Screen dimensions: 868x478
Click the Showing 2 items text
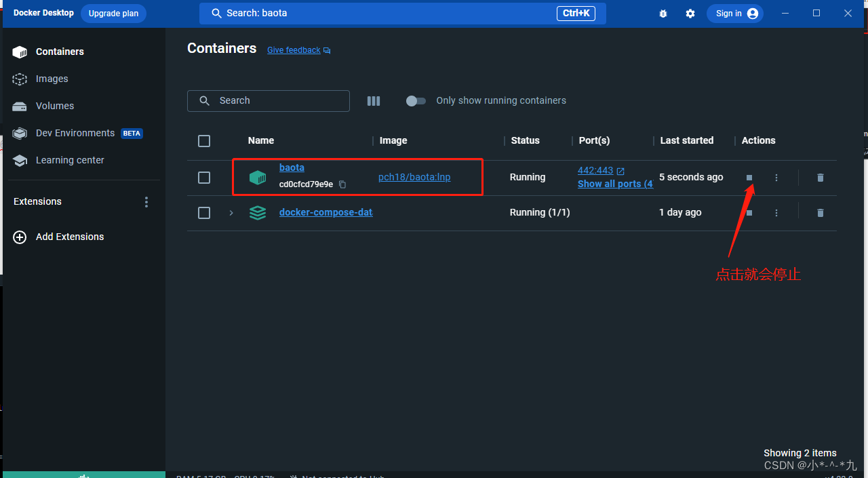[x=800, y=453]
